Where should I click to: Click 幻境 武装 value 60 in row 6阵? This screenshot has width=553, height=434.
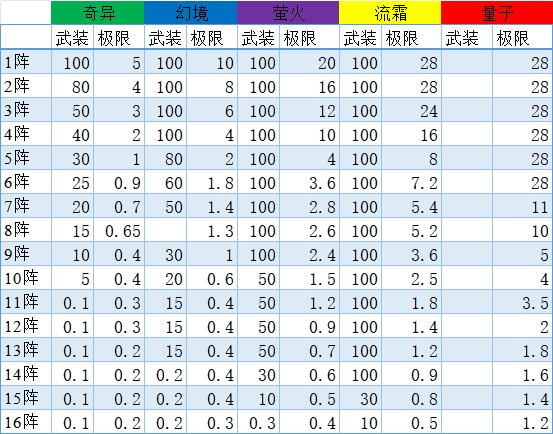coord(165,182)
